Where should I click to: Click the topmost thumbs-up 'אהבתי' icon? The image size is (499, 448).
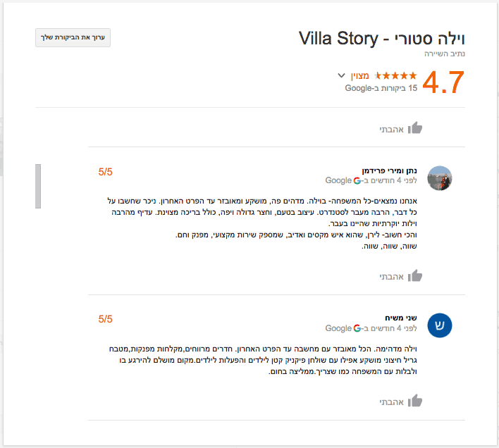415,128
